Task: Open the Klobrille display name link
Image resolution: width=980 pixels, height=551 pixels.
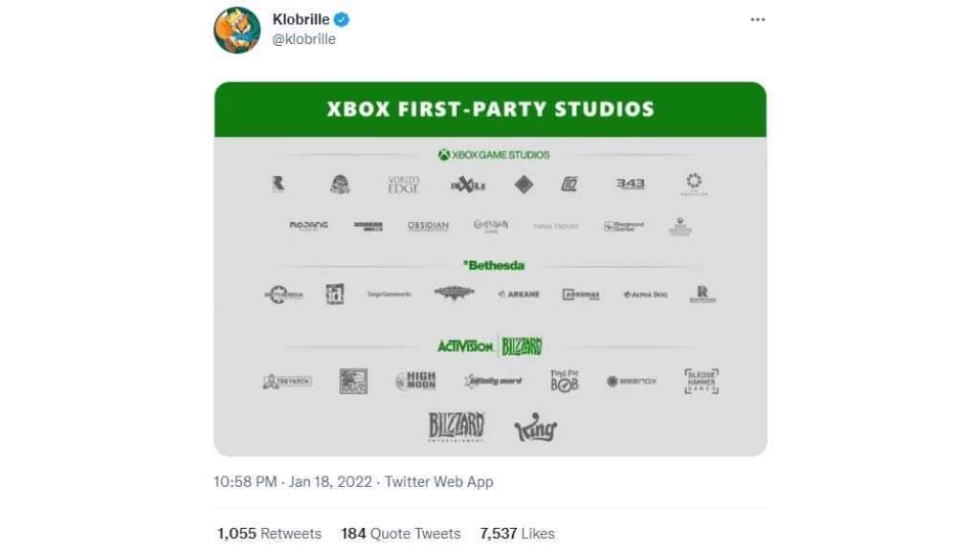Action: click(x=301, y=20)
